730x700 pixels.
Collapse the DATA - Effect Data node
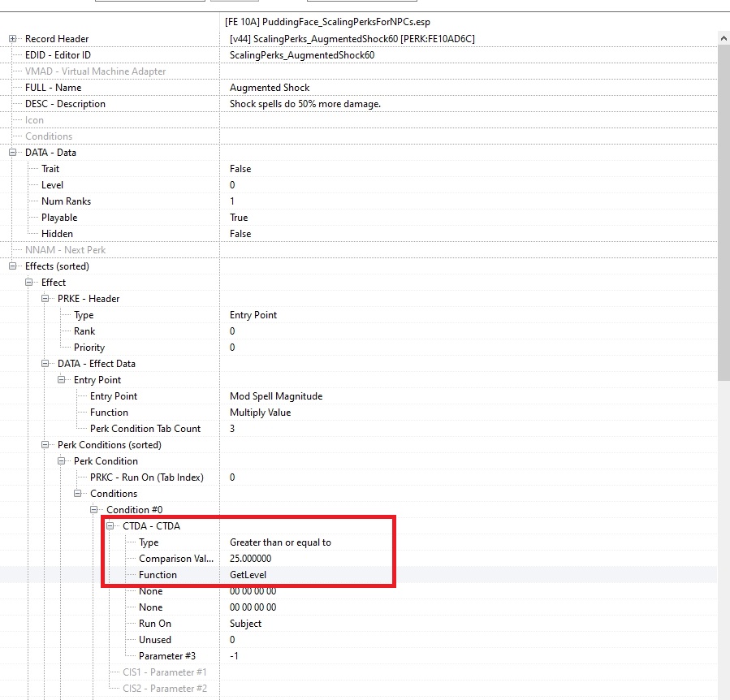click(45, 363)
